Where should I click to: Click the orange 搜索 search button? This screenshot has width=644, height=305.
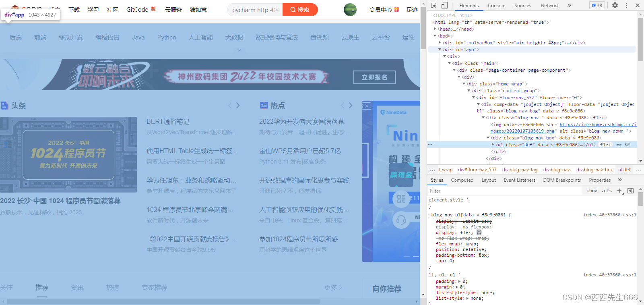(300, 10)
